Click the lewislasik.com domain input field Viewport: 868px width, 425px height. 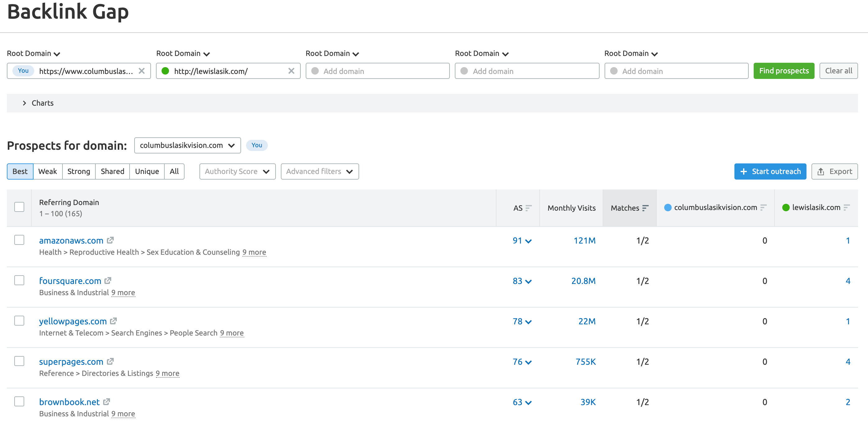coord(228,71)
